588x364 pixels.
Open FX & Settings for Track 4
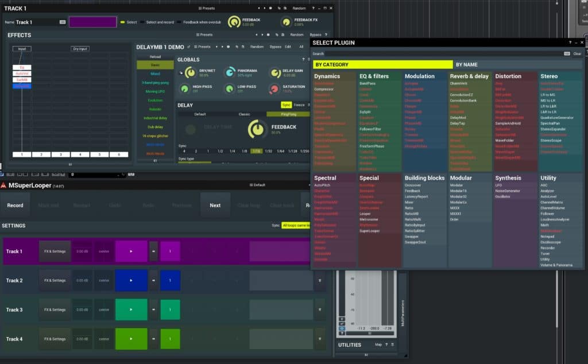(x=55, y=339)
